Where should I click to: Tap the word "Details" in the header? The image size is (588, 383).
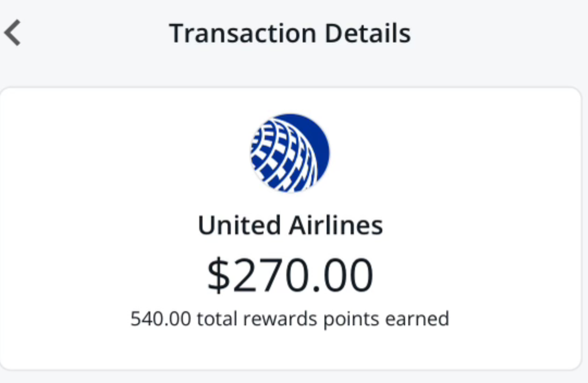coord(367,33)
